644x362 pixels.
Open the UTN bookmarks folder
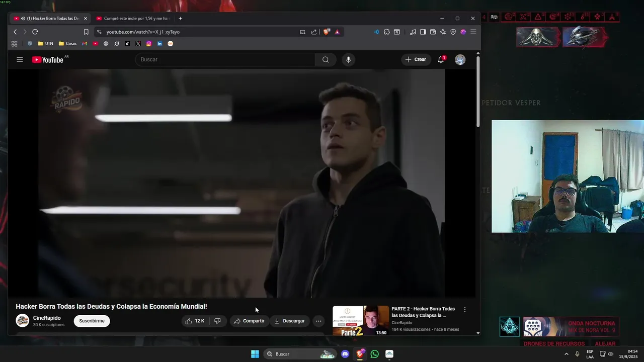click(x=45, y=44)
